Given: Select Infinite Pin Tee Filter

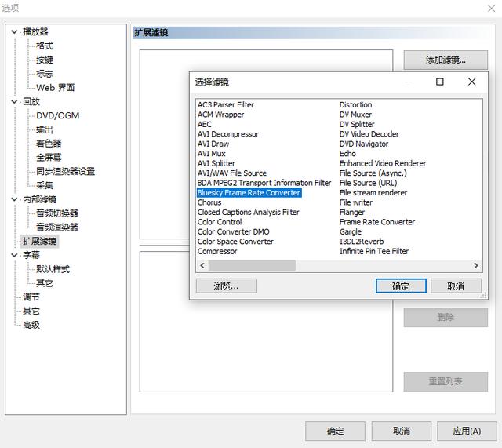Looking at the screenshot, I should 374,251.
